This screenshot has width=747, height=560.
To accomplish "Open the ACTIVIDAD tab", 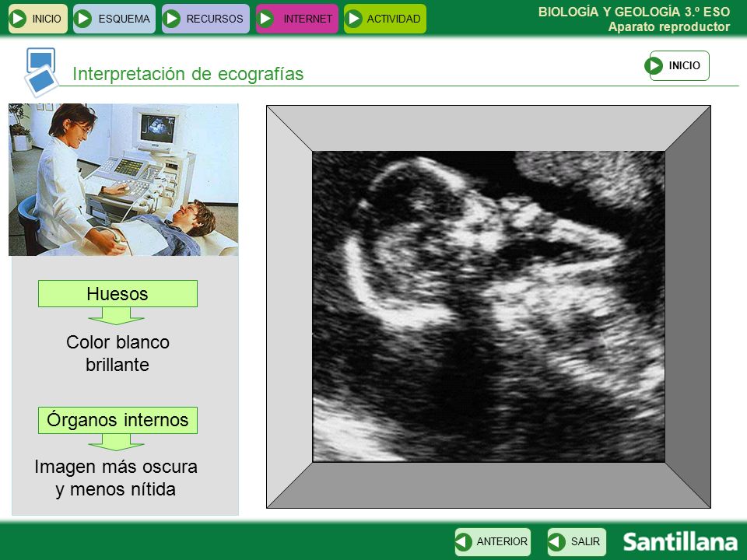I will [385, 19].
